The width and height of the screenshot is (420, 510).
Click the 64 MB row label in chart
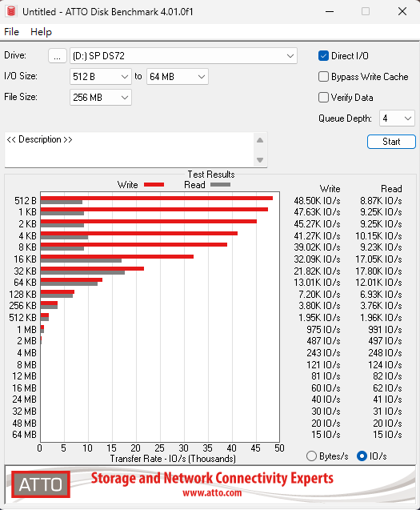24,435
